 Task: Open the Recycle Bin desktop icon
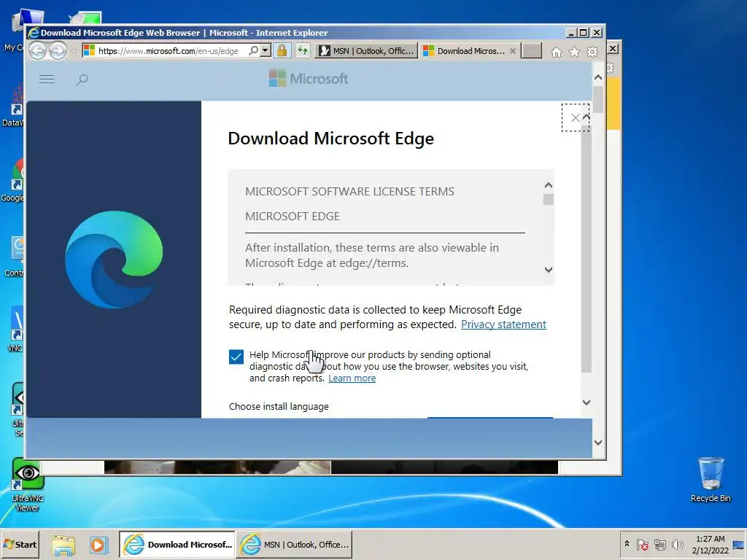(711, 479)
